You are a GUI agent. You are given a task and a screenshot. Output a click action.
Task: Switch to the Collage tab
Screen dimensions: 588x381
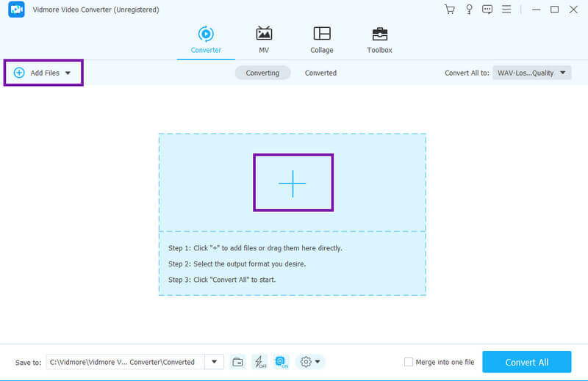321,40
